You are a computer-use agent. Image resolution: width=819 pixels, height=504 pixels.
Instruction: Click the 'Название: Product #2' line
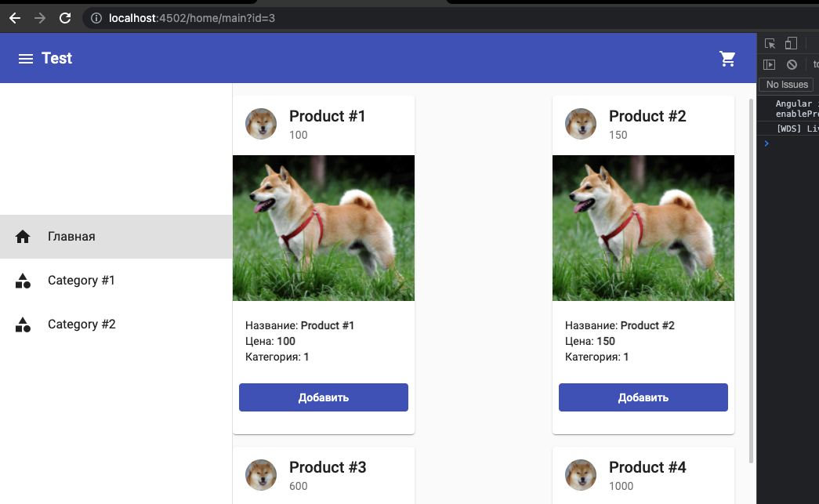619,325
